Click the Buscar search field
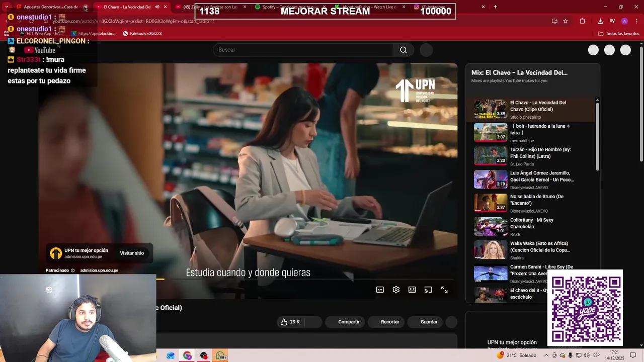The width and height of the screenshot is (644, 362). coord(303,50)
